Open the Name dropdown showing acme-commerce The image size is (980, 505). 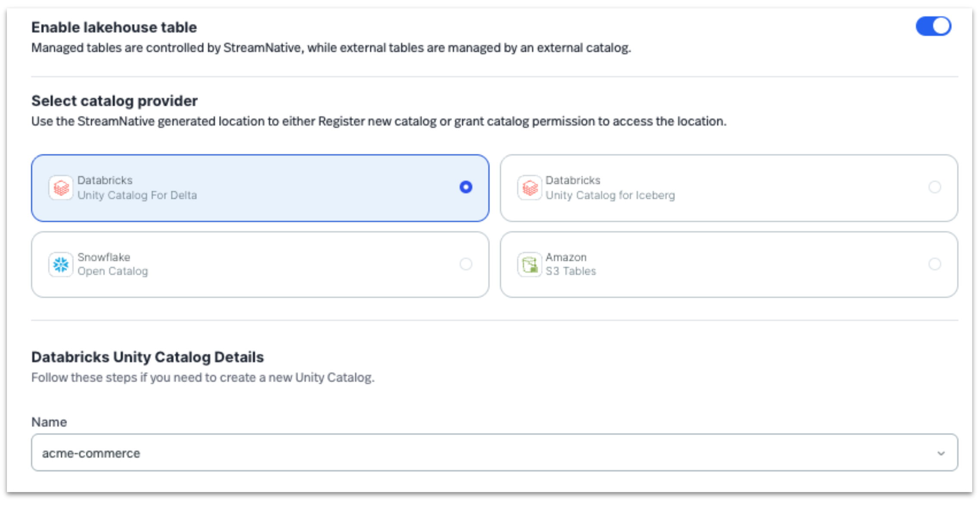coord(494,453)
